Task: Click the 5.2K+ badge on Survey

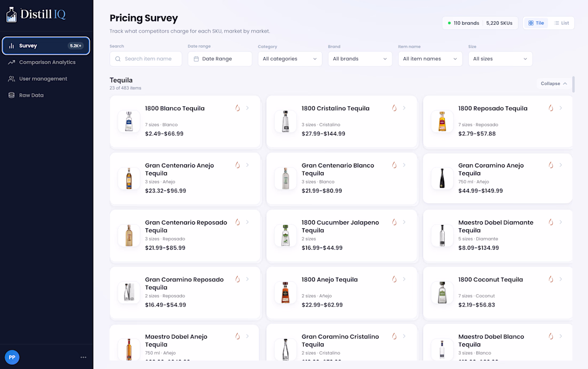Action: 75,46
